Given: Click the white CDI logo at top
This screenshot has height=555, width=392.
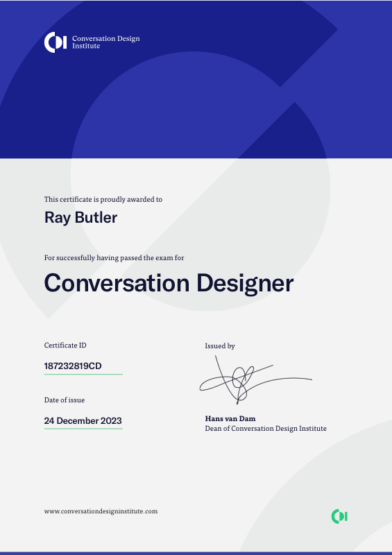Looking at the screenshot, I should point(56,42).
